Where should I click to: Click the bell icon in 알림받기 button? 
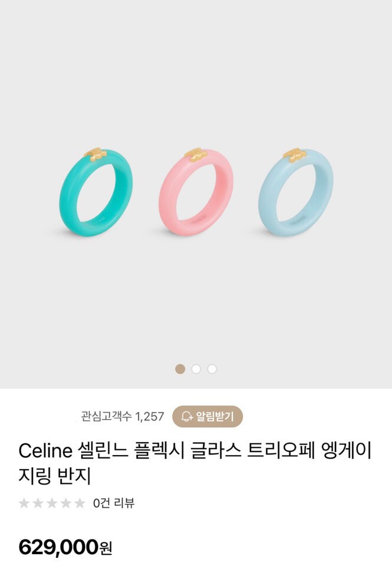(187, 416)
